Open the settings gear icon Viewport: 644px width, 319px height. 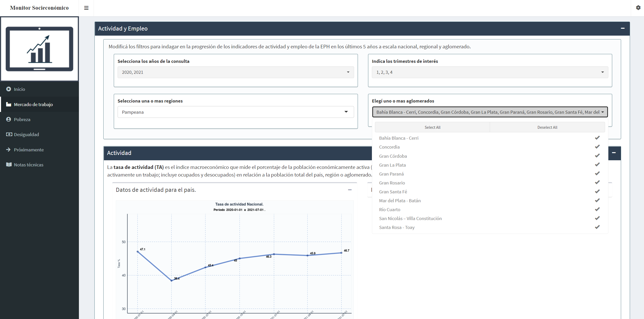pyautogui.click(x=638, y=8)
